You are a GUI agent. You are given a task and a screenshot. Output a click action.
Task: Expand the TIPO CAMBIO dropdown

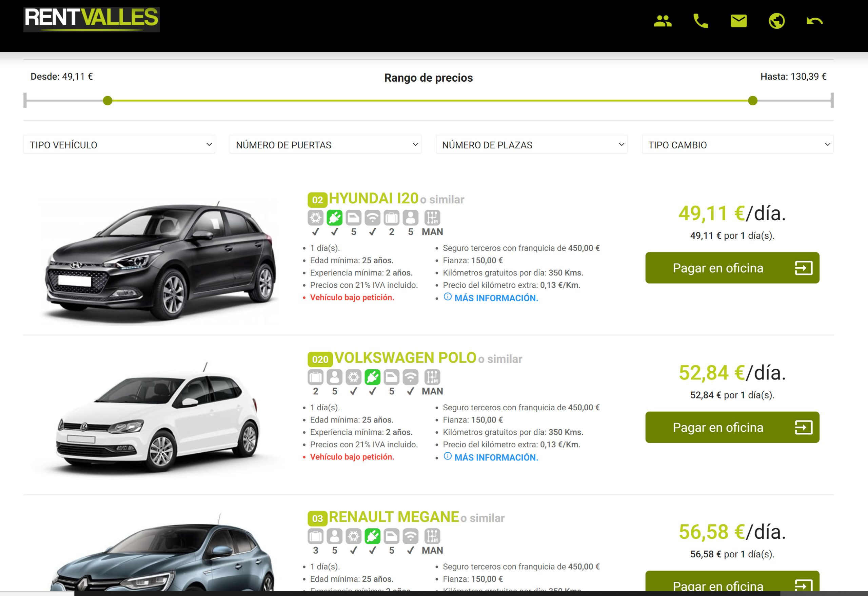pos(738,145)
